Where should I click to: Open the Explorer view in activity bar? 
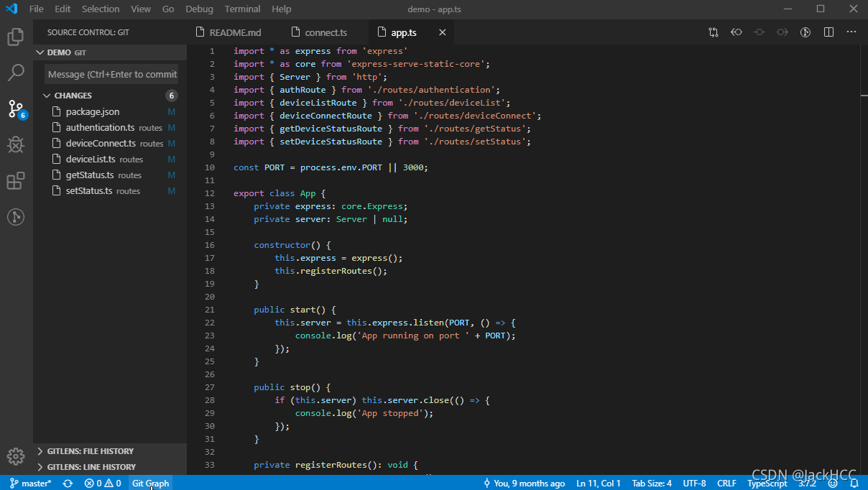click(16, 37)
